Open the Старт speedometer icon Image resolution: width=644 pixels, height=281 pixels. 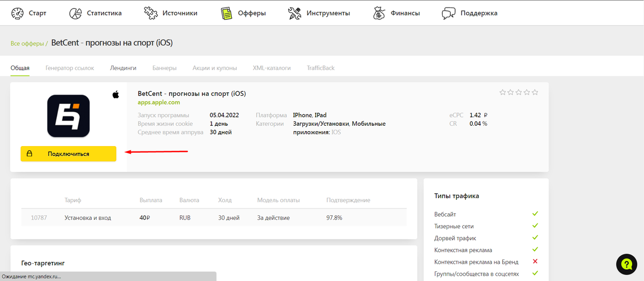(17, 13)
